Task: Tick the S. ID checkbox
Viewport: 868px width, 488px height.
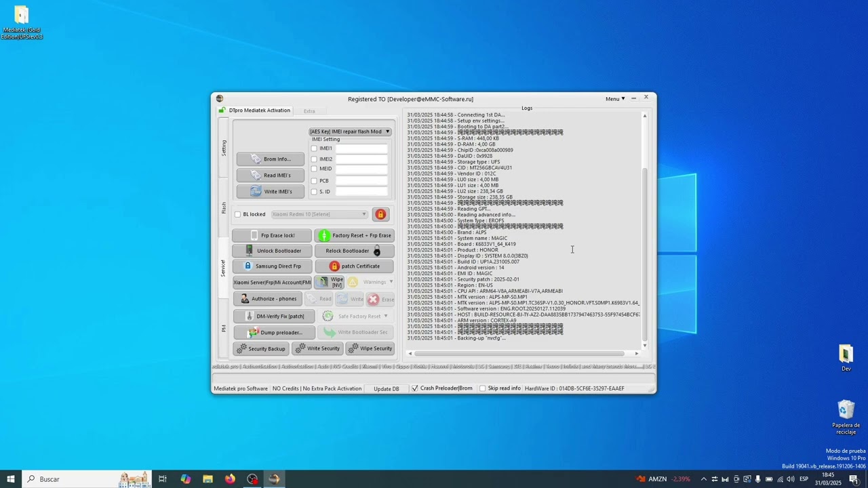Action: click(x=314, y=192)
